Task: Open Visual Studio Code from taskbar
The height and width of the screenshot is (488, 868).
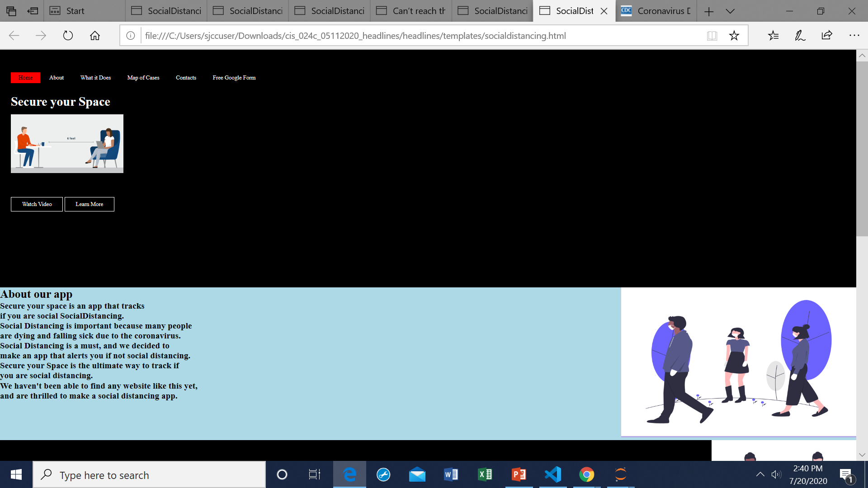Action: click(x=552, y=474)
